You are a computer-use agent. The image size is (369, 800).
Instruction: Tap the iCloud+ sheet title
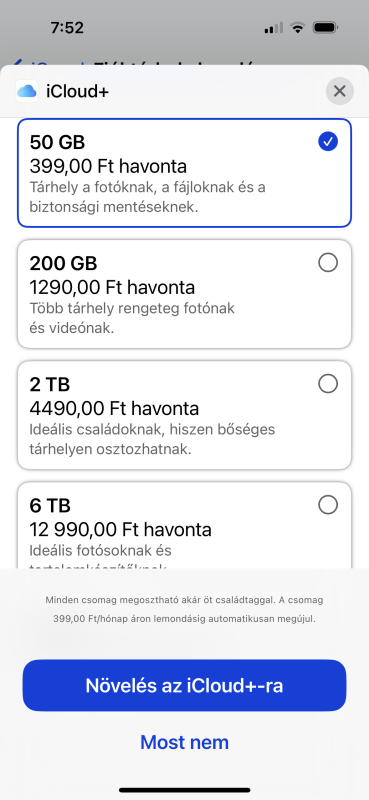[78, 92]
